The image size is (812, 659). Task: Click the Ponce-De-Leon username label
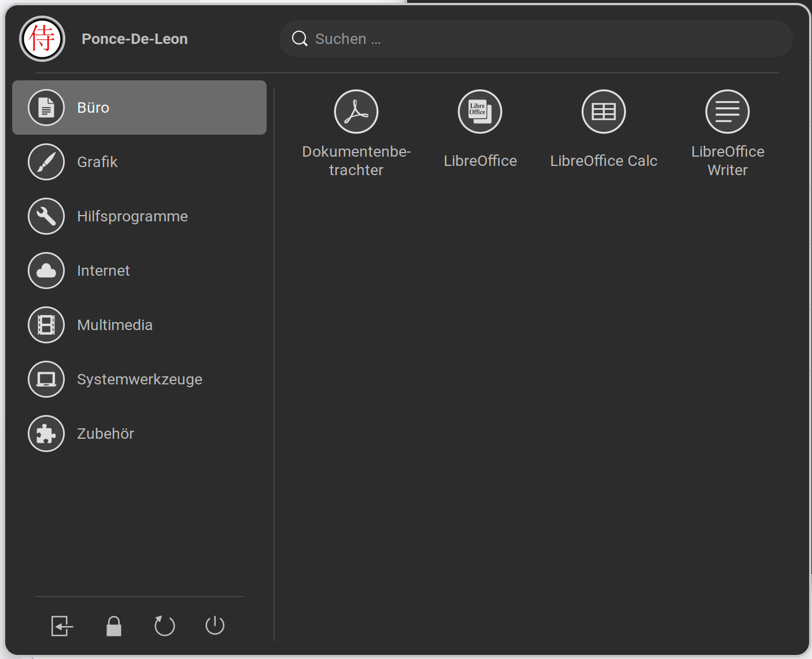pyautogui.click(x=135, y=39)
